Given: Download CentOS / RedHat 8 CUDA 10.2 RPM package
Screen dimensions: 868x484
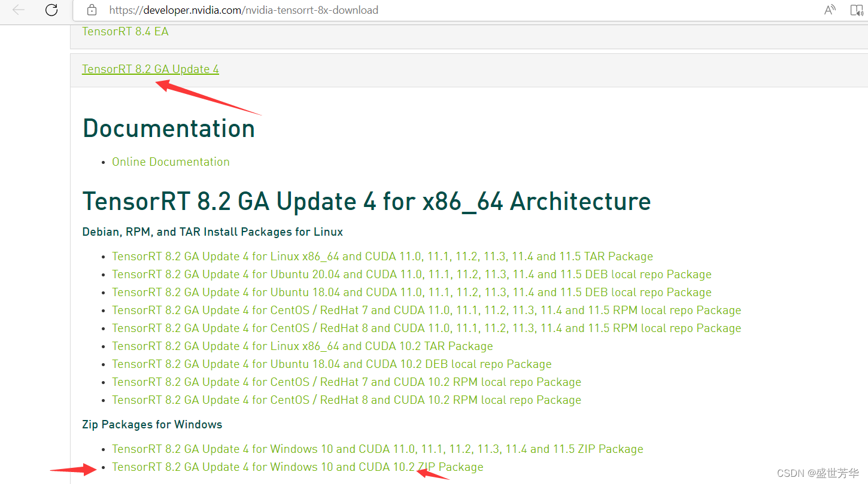Looking at the screenshot, I should coord(347,400).
